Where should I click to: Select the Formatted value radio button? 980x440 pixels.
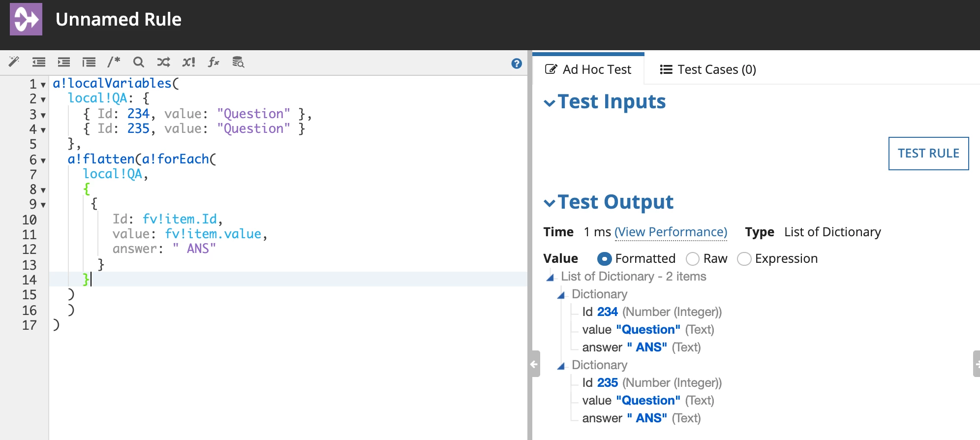pos(605,259)
